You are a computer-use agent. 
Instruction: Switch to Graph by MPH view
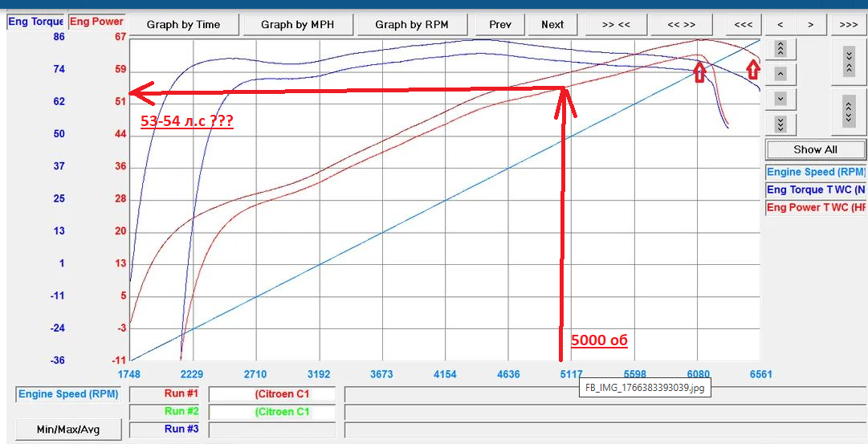click(297, 25)
